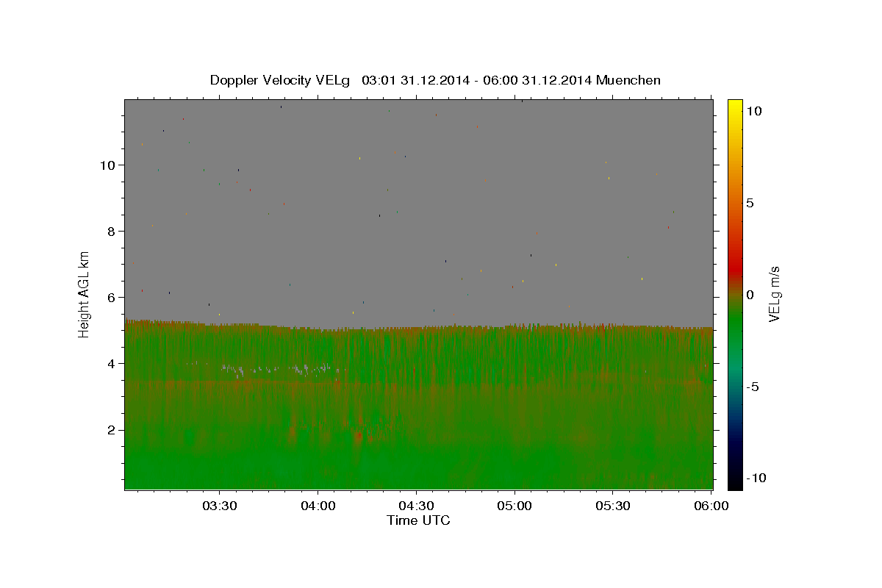
Task: Click the gray no-data region of the plot
Action: (x=419, y=213)
